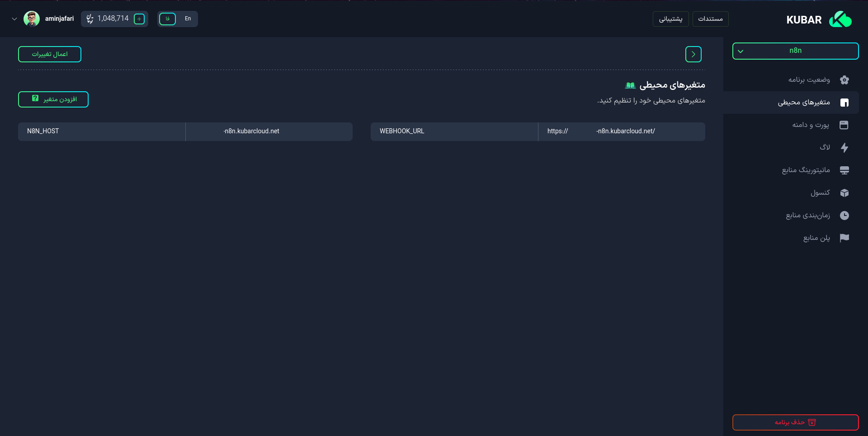Image resolution: width=868 pixels, height=436 pixels.
Task: Click the resource scheduling clock icon
Action: point(844,216)
